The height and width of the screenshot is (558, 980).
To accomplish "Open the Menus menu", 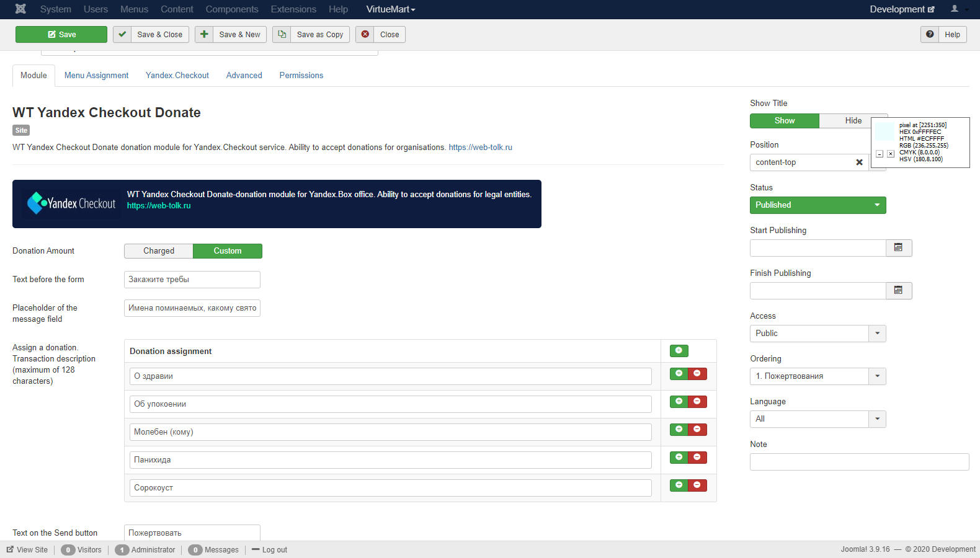I will tap(134, 9).
